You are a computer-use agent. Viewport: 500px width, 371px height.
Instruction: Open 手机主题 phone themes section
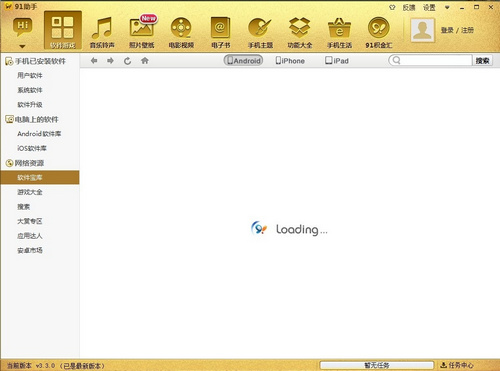click(x=260, y=32)
